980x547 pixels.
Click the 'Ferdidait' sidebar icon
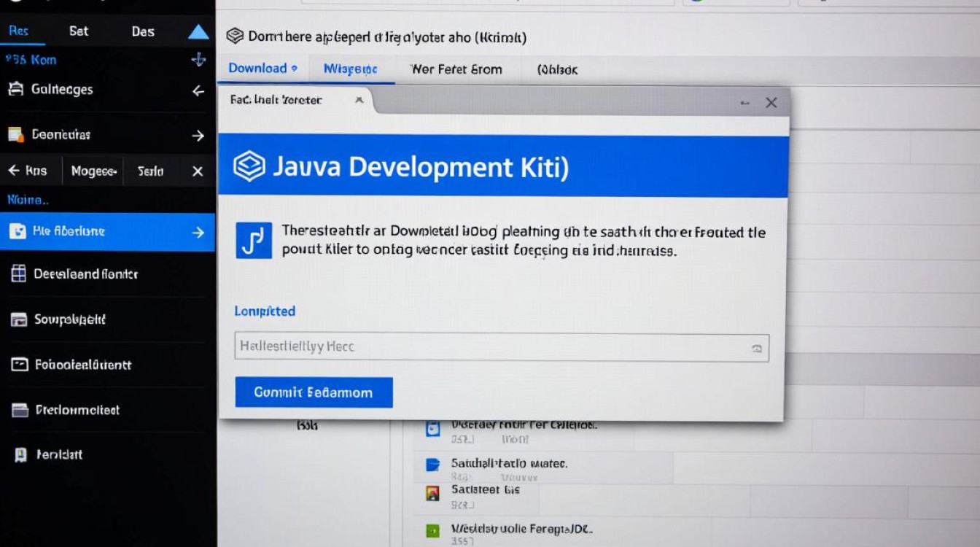(20, 455)
